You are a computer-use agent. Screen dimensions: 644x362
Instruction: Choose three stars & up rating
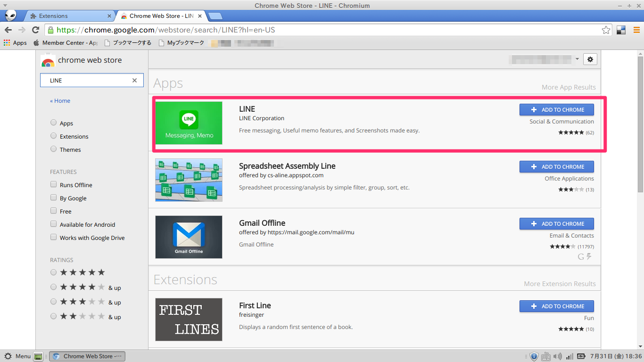53,302
